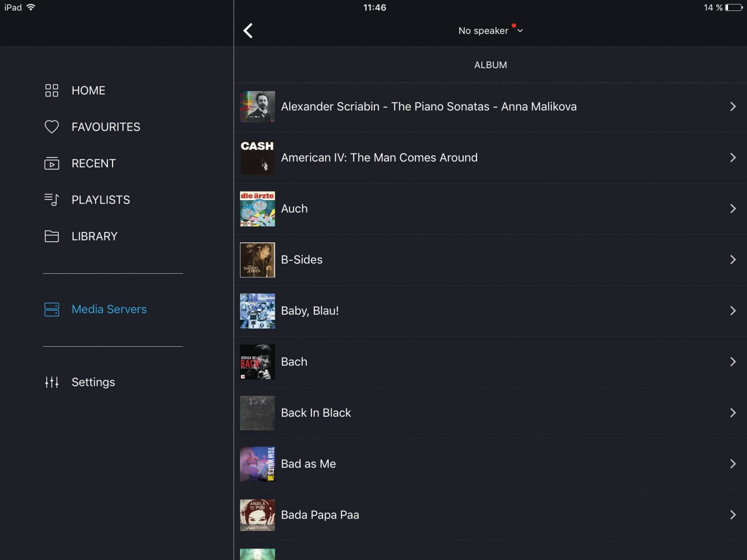This screenshot has height=560, width=747.
Task: Open the Settings label
Action: (x=93, y=382)
